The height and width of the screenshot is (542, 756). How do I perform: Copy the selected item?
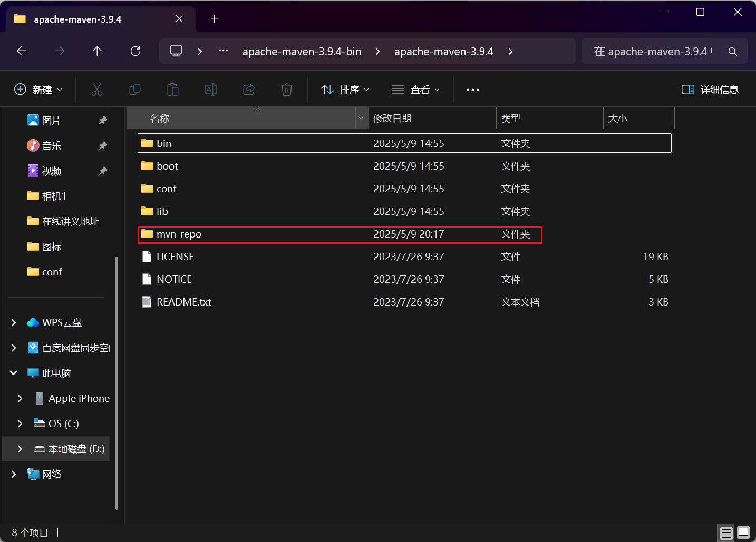coord(135,90)
